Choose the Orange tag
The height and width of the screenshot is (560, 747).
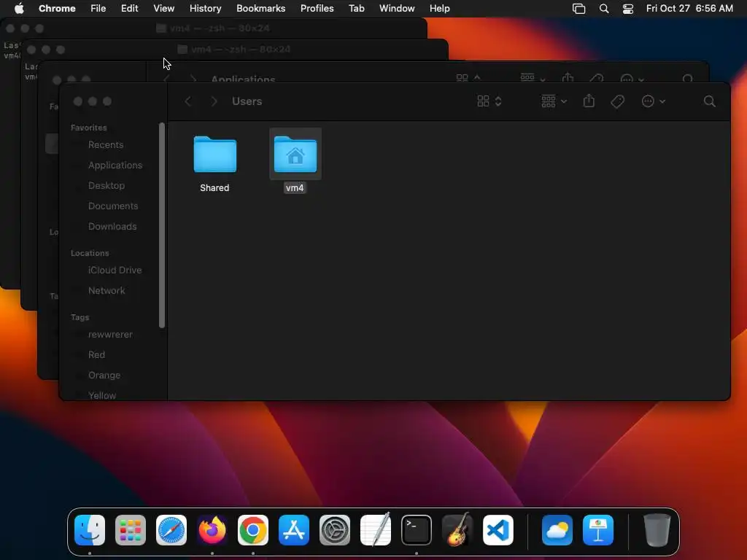pos(104,376)
